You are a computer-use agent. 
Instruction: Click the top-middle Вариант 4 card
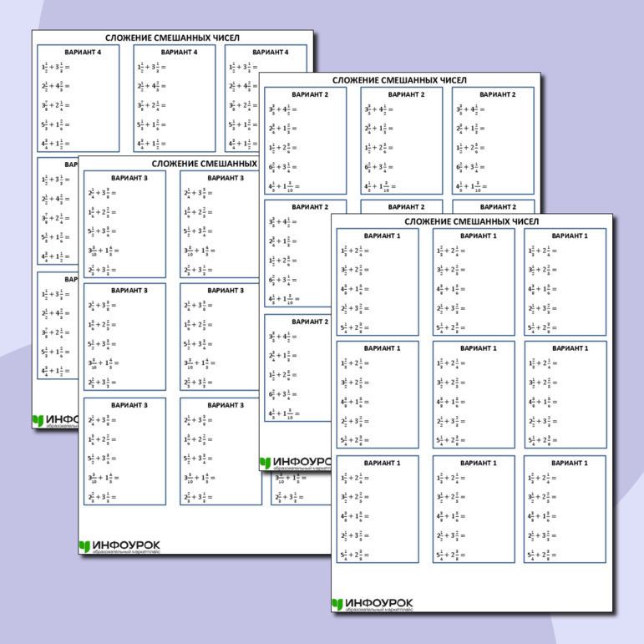[x=175, y=98]
